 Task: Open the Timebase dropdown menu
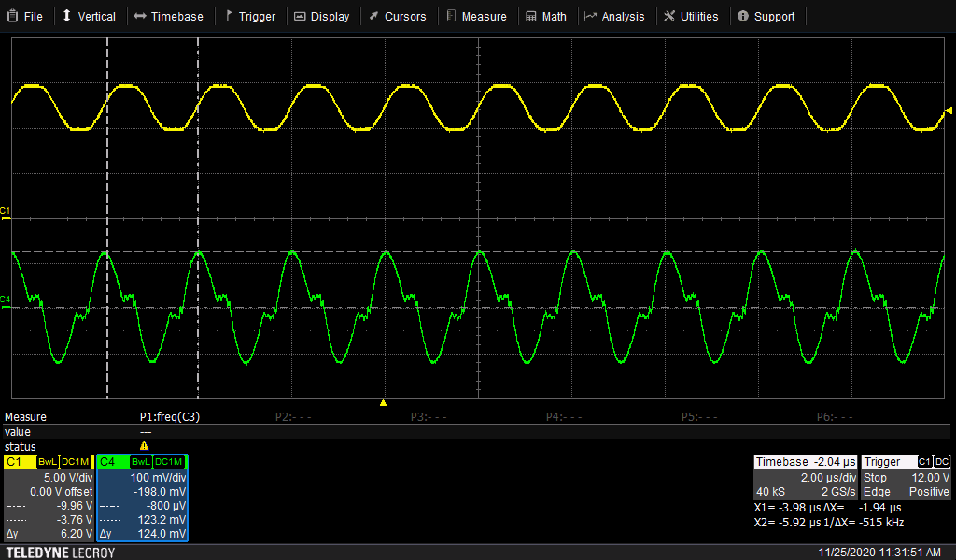[x=168, y=16]
